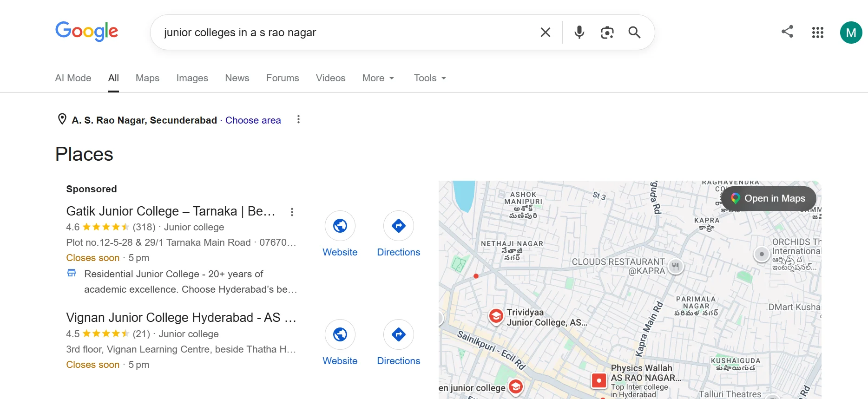Click Open in Maps button
The image size is (868, 399).
[769, 198]
